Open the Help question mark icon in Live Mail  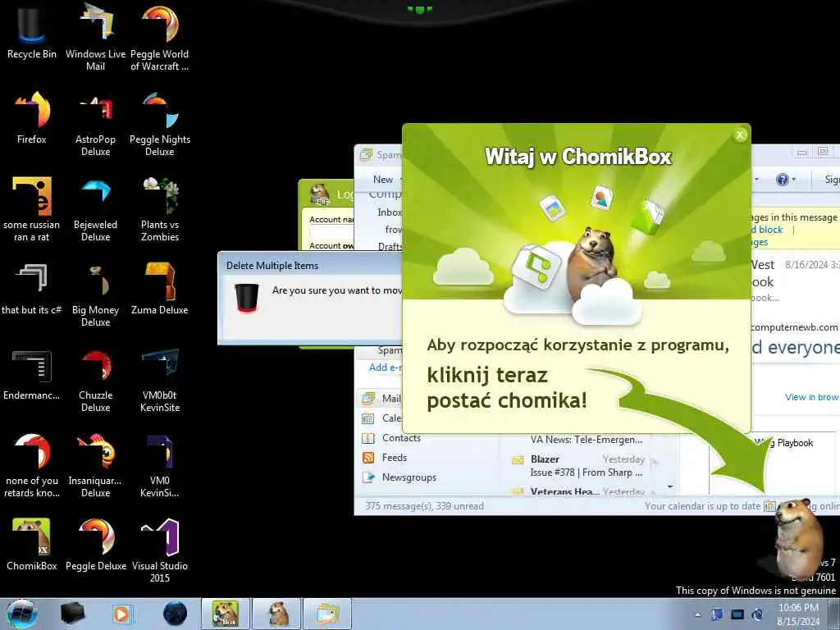782,180
